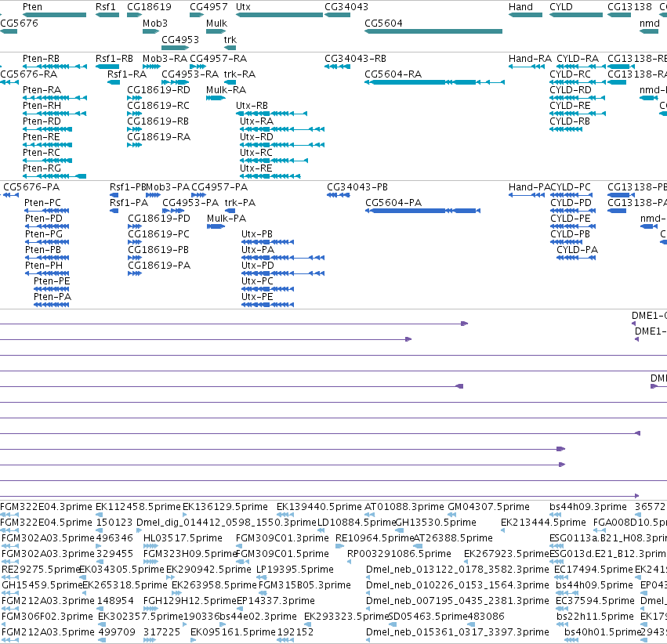Image resolution: width=667 pixels, height=644 pixels.
Task: Select the Utx-RE transcript label
Action: click(x=256, y=168)
